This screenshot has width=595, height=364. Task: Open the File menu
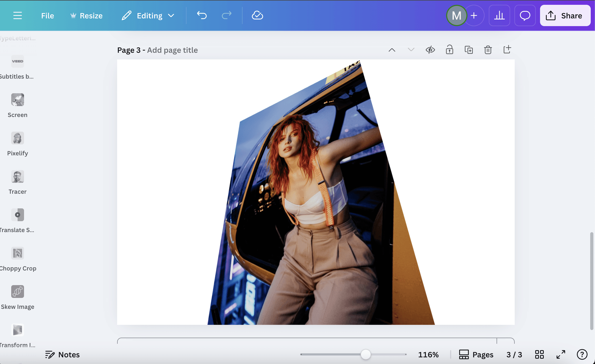47,15
